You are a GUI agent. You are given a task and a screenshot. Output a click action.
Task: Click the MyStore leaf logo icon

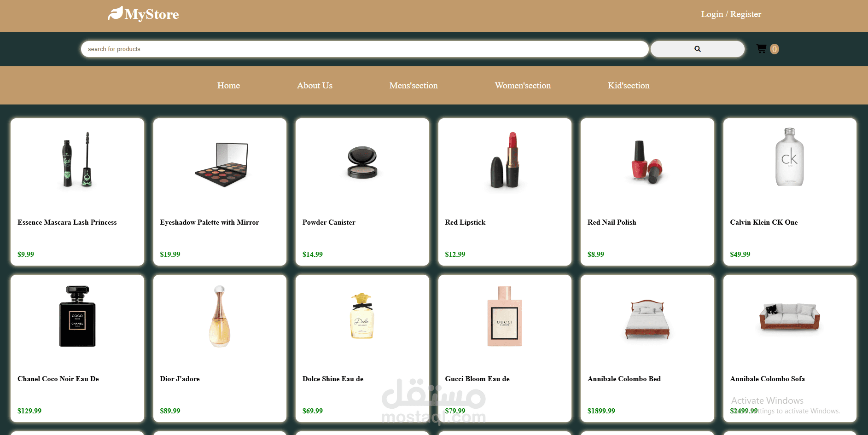click(x=115, y=13)
